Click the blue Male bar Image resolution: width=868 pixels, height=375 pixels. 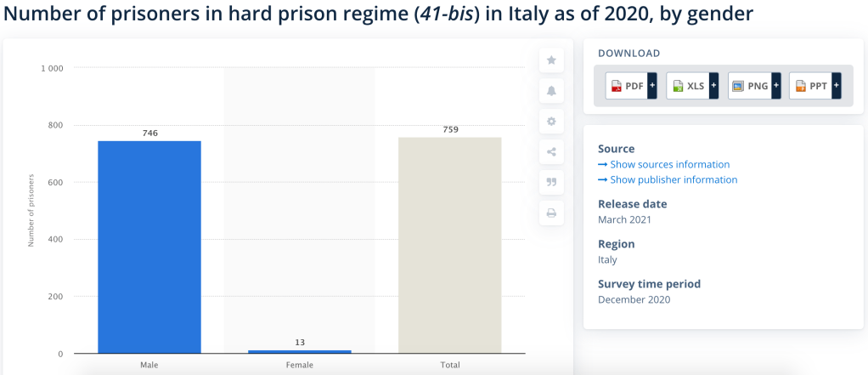tap(149, 247)
